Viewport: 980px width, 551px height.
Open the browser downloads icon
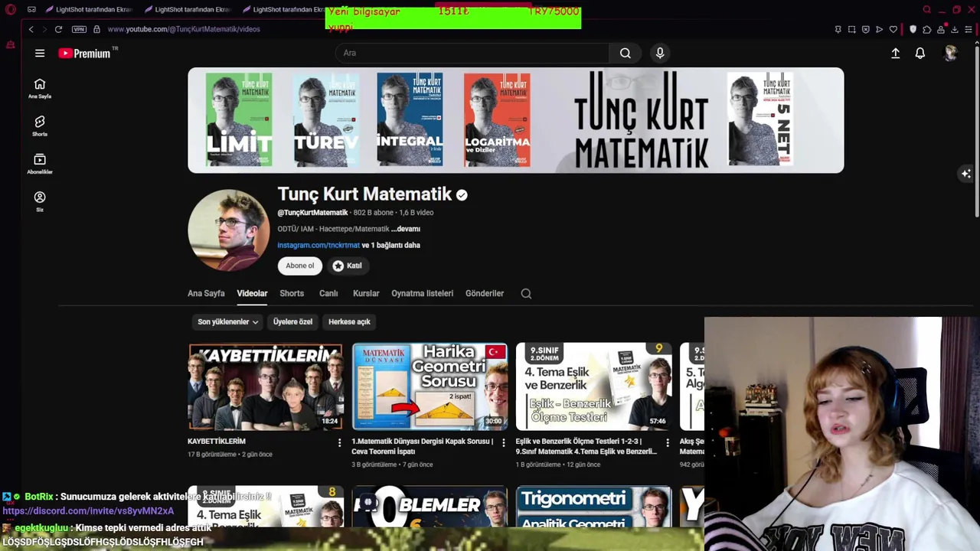[x=954, y=29]
